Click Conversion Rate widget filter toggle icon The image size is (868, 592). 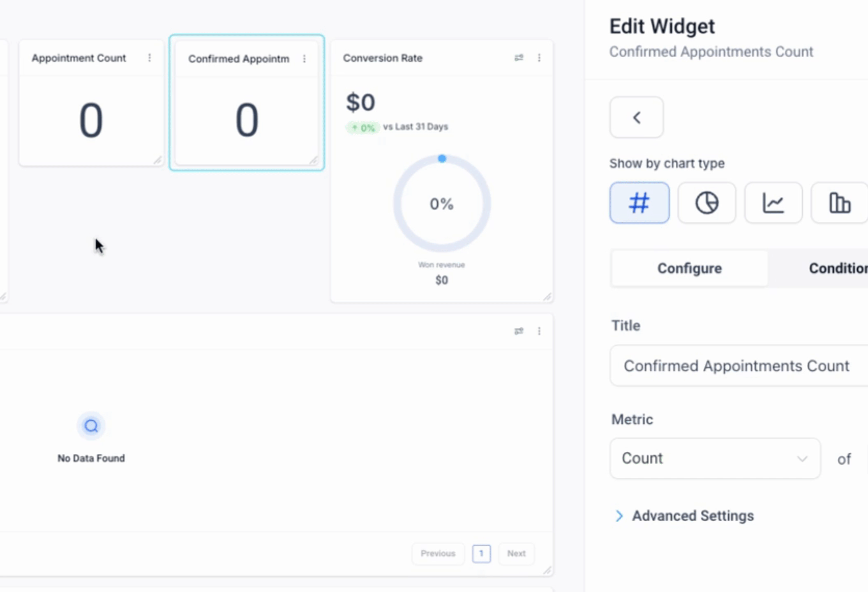(x=519, y=58)
